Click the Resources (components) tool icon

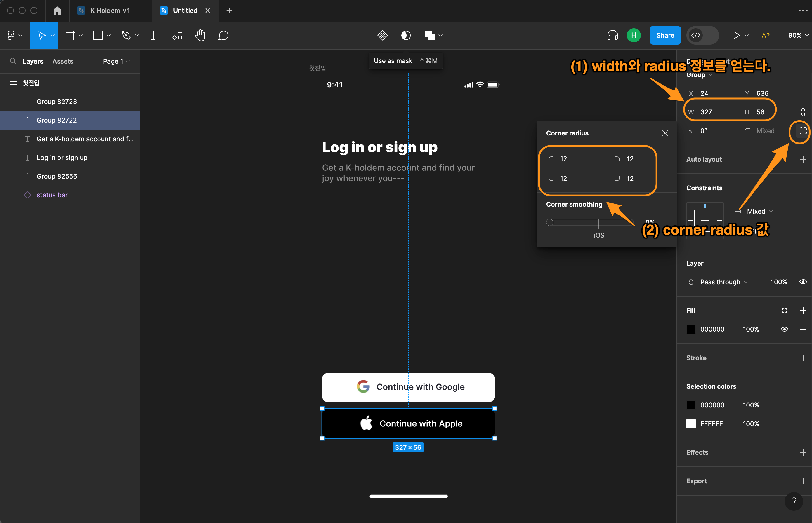coord(177,35)
